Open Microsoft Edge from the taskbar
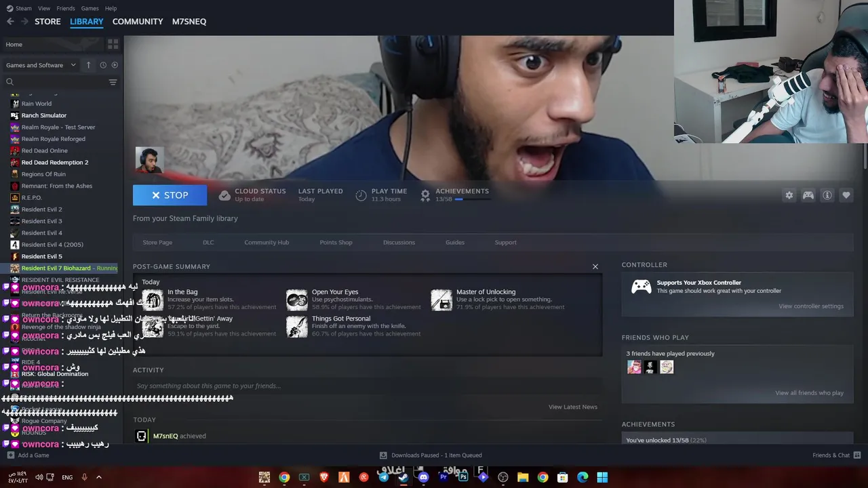This screenshot has height=488, width=868. pos(583,477)
